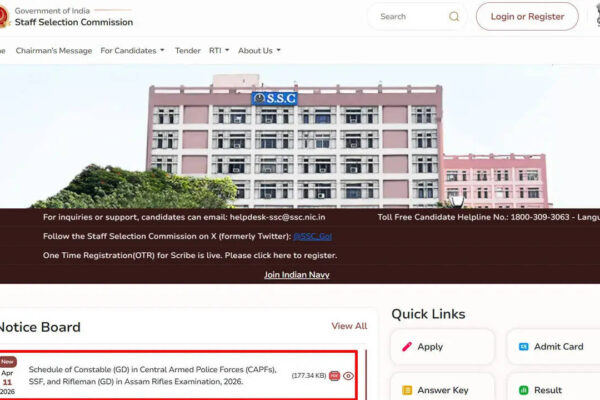
Task: Click the Result chart icon
Action: pyautogui.click(x=523, y=391)
